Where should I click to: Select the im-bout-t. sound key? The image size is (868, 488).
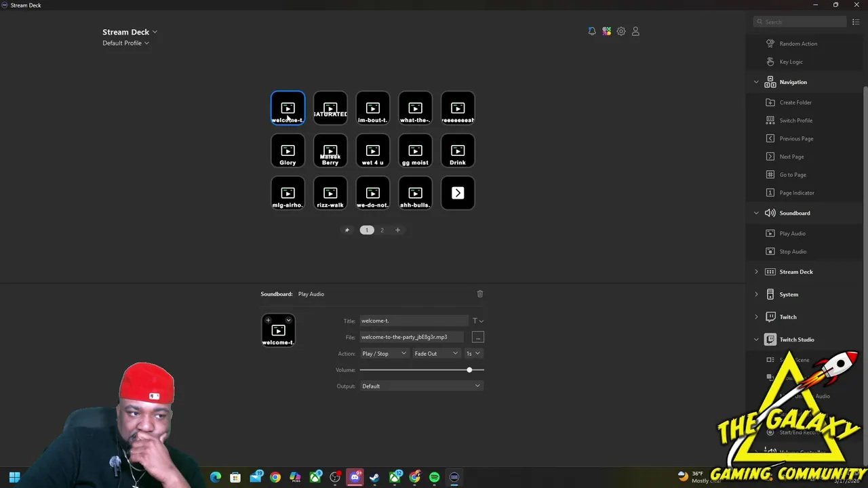click(x=373, y=108)
